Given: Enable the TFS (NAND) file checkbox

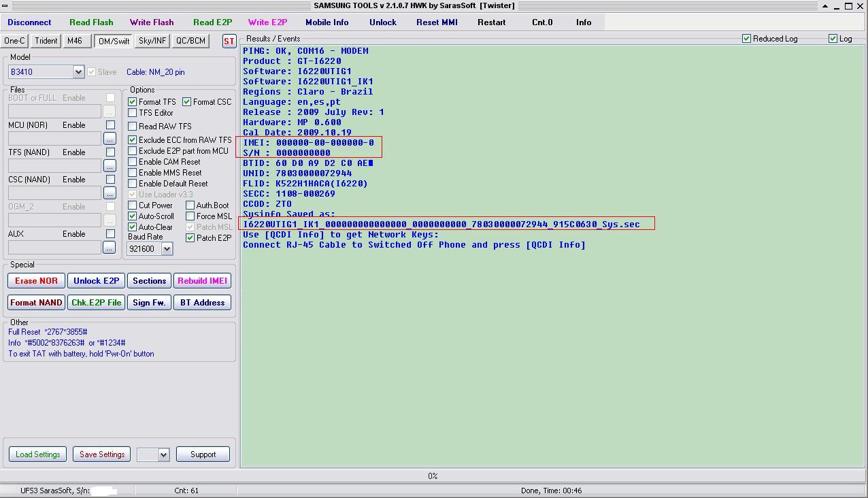Looking at the screenshot, I should [x=110, y=152].
